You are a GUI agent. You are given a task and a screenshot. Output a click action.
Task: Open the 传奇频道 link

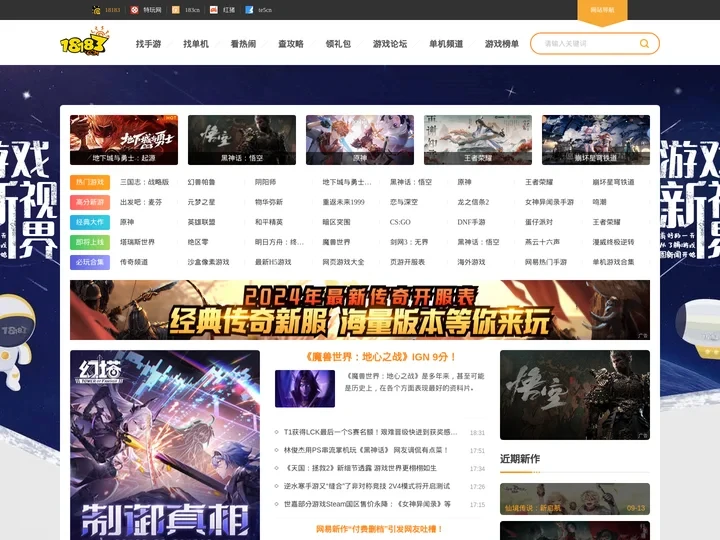pos(134,262)
